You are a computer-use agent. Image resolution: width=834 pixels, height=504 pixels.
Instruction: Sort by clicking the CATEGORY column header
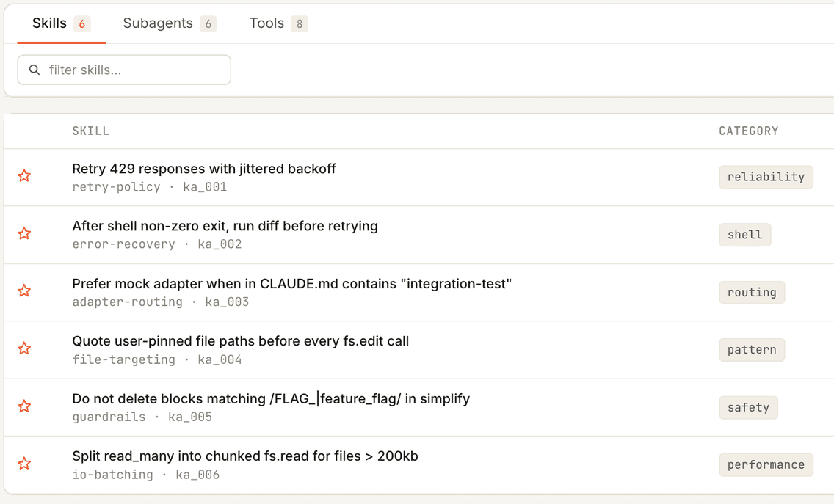coord(749,131)
